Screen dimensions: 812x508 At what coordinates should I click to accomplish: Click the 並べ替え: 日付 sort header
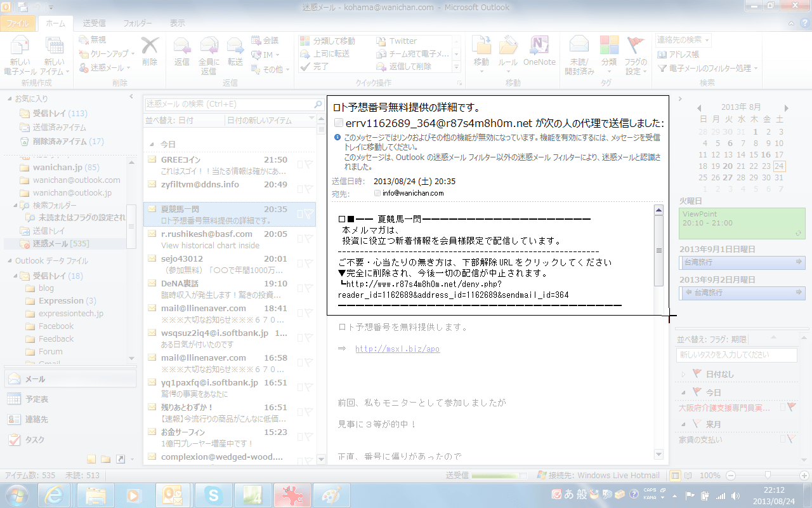[169, 120]
